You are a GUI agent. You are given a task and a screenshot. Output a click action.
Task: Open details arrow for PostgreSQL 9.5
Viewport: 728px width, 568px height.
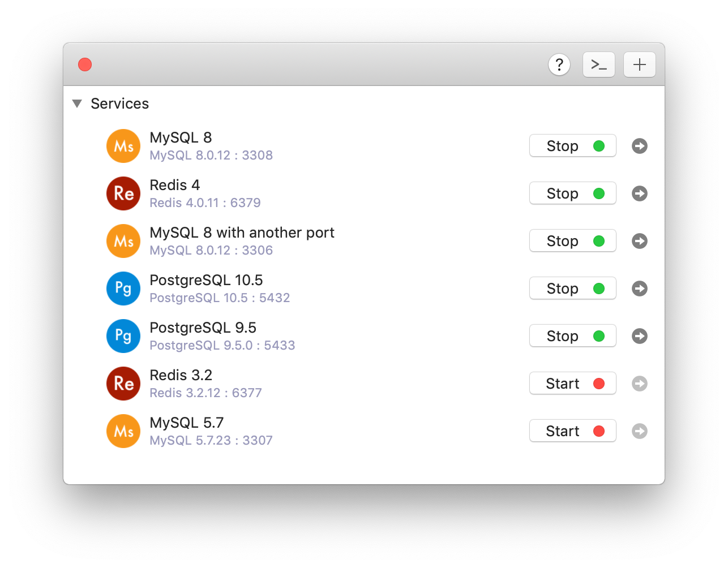pyautogui.click(x=639, y=335)
